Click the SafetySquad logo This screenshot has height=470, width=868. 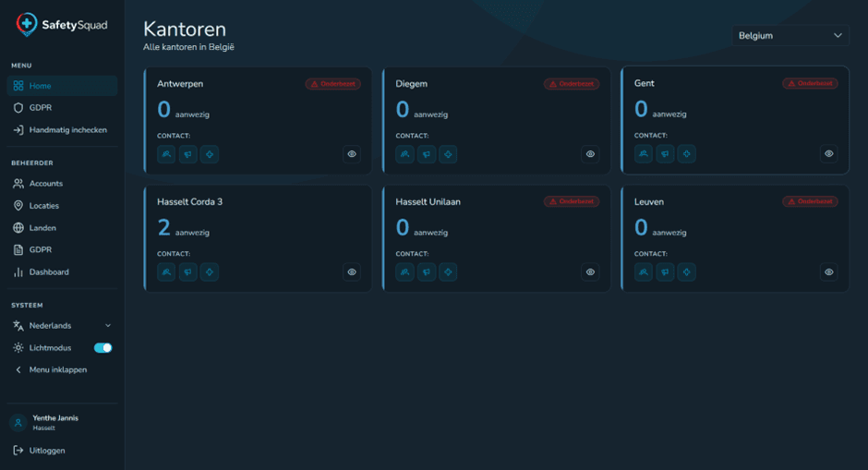[62, 25]
